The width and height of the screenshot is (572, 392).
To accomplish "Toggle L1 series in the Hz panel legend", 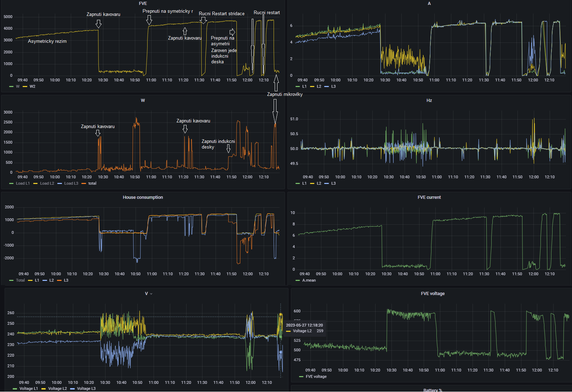I will (x=304, y=183).
